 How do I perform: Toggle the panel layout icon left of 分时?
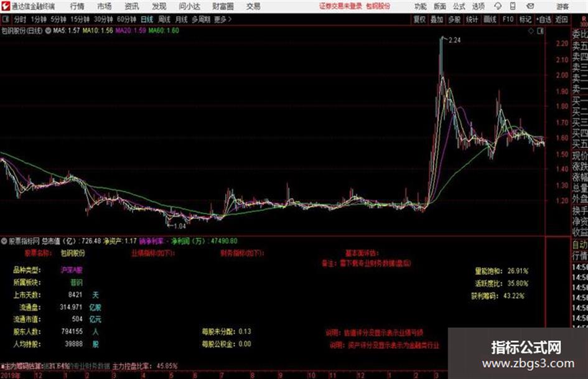coord(5,19)
